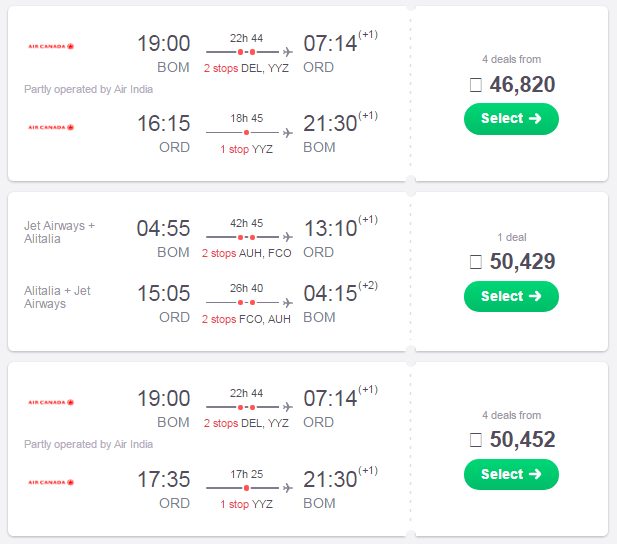Select the 50,429 Jet Airways deal
Image resolution: width=617 pixels, height=544 pixels.
pos(511,296)
